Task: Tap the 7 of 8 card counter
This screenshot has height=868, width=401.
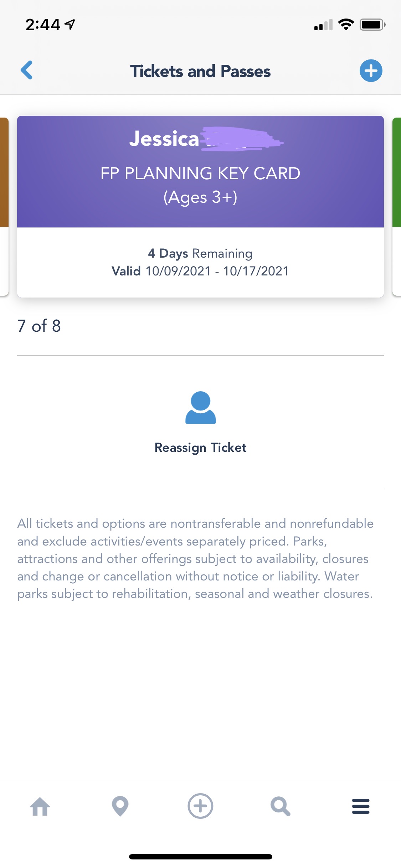Action: point(39,326)
